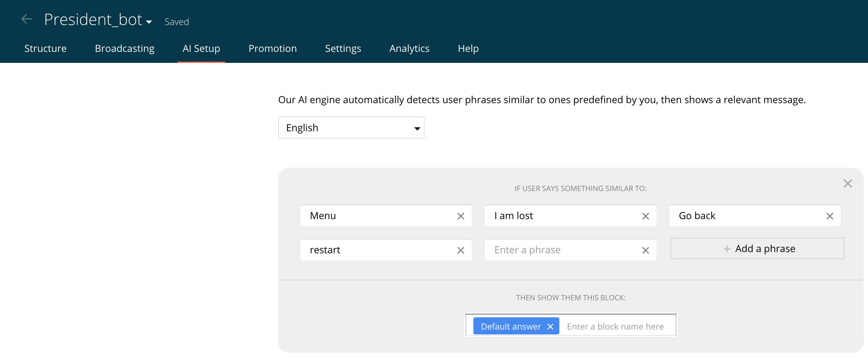The width and height of the screenshot is (868, 357).
Task: Delete the 'restart' phrase with X icon
Action: coord(461,250)
